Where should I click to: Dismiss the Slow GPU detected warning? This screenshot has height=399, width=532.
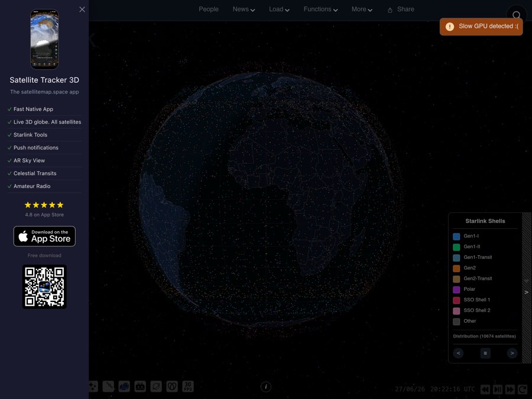[x=481, y=27]
